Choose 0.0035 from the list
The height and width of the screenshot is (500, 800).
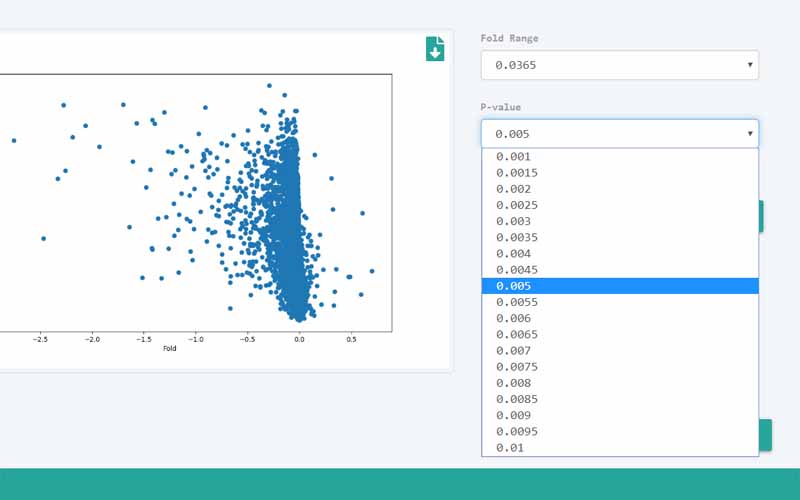point(619,237)
